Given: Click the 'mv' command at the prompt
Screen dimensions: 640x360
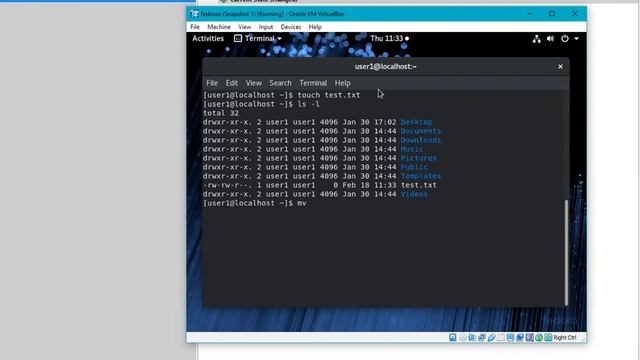Looking at the screenshot, I should (x=302, y=203).
